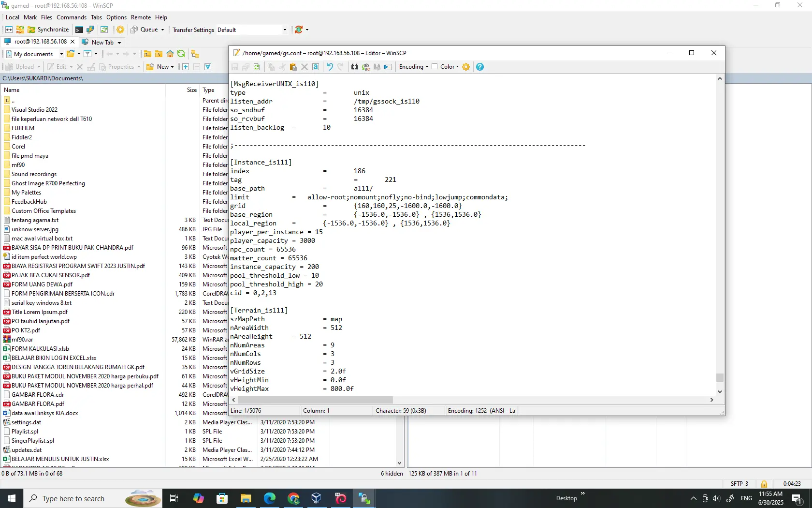This screenshot has height=508, width=812.
Task: Open Microsoft Edge from the taskbar
Action: point(270,498)
